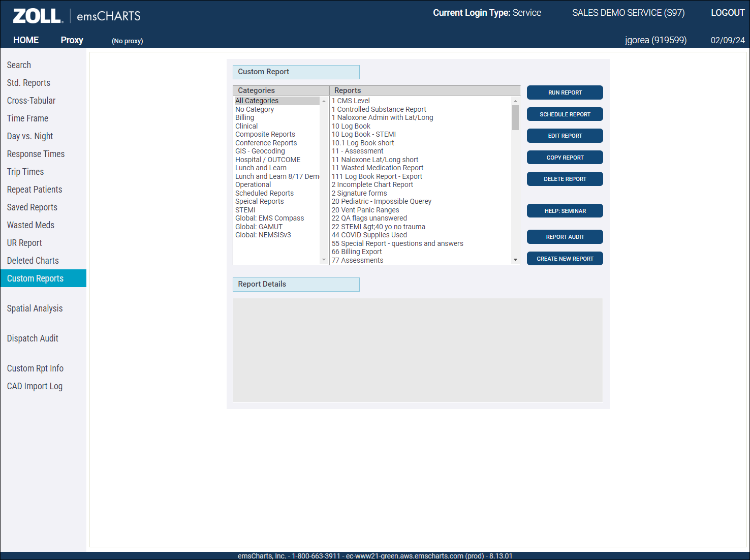Screen dimensions: 750x560
Task: Select Cross-Tabular in sidebar
Action: 31,101
